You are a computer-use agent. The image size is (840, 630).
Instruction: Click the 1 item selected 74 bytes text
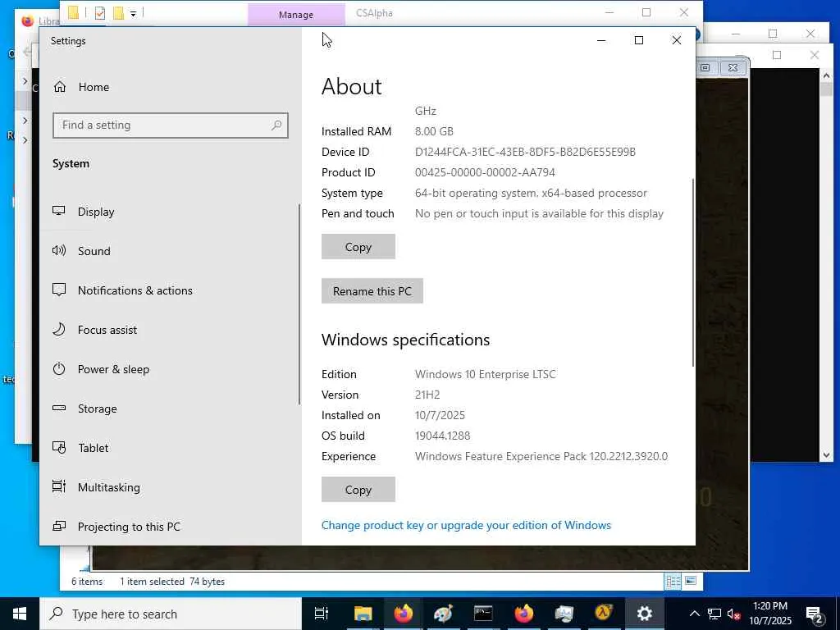click(x=172, y=582)
